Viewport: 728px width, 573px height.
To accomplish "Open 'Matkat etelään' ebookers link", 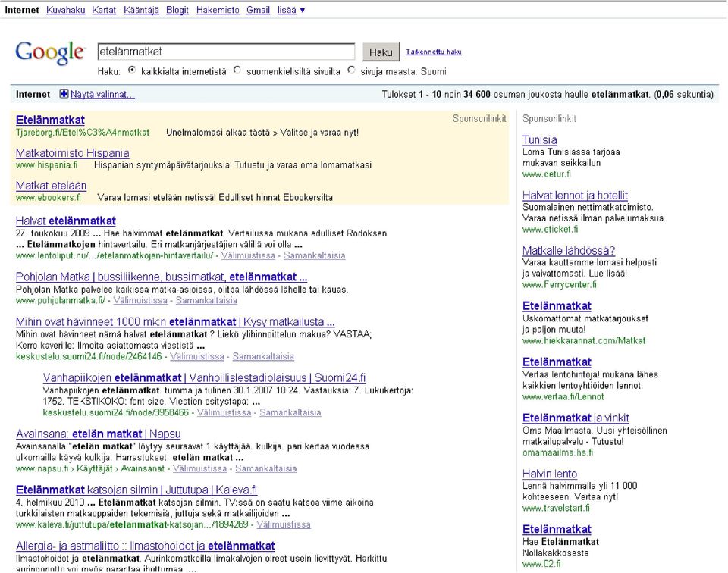I will click(x=51, y=186).
